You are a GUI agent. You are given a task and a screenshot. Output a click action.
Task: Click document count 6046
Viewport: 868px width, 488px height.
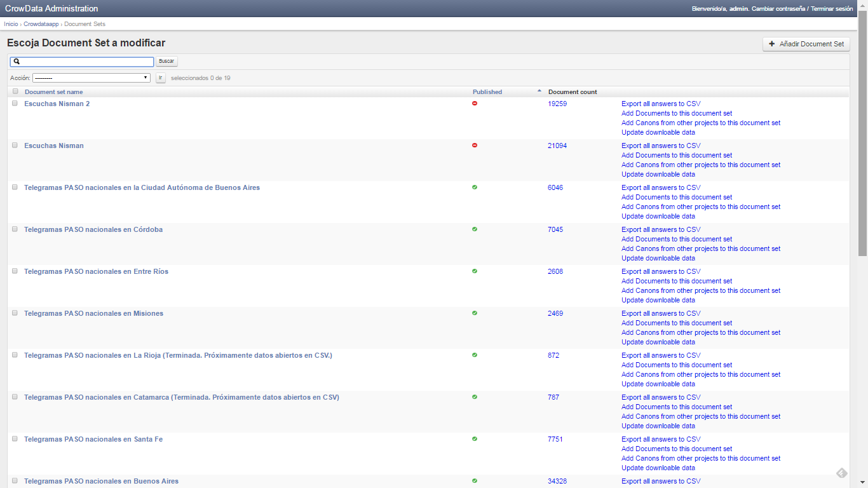point(555,187)
